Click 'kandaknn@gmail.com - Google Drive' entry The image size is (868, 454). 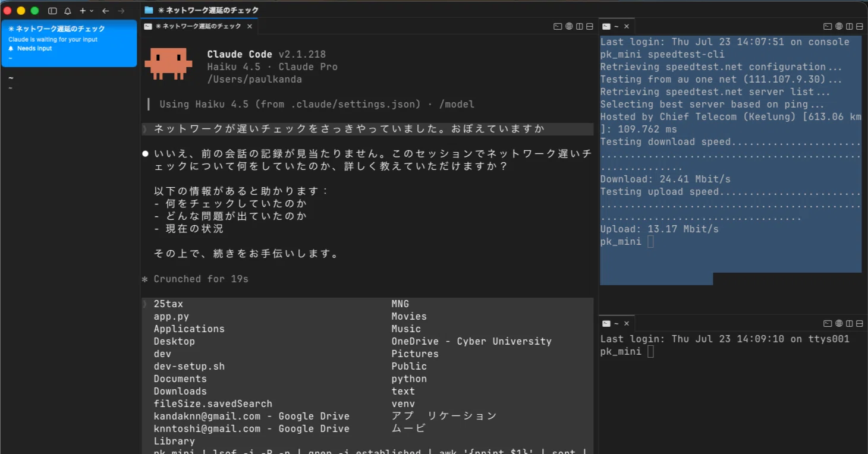(251, 416)
